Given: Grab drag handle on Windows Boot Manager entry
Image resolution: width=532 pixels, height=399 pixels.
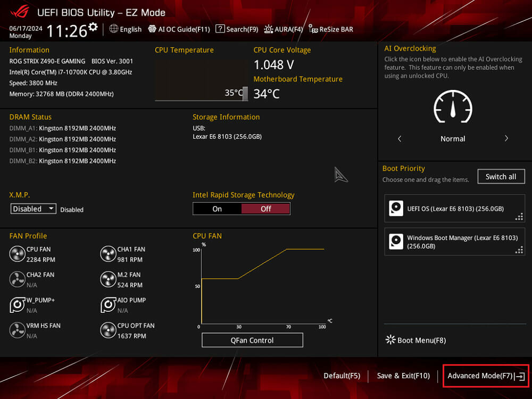Looking at the screenshot, I should [x=519, y=250].
